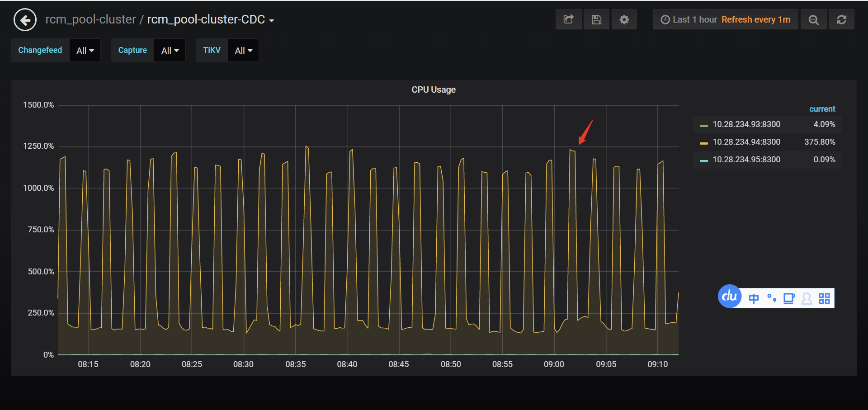
Task: Toggle visibility of series 10.28.234.93:8300
Action: 746,124
